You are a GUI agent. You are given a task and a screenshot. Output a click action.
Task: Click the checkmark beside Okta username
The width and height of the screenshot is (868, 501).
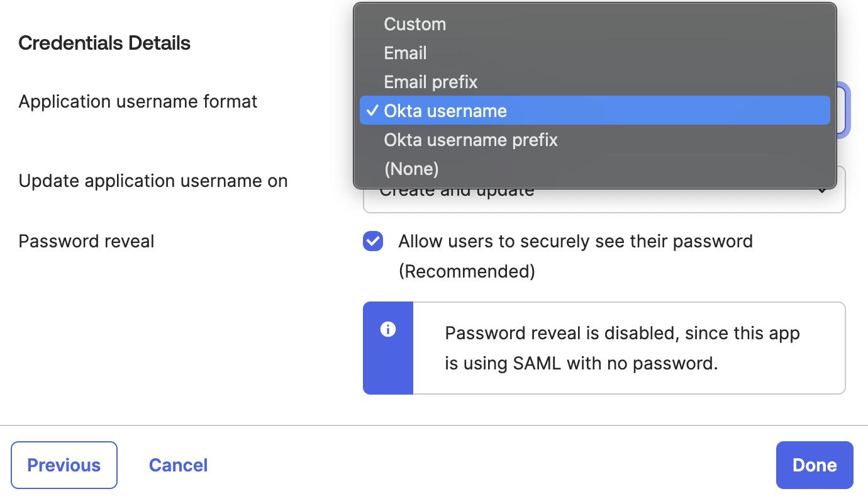[x=372, y=111]
